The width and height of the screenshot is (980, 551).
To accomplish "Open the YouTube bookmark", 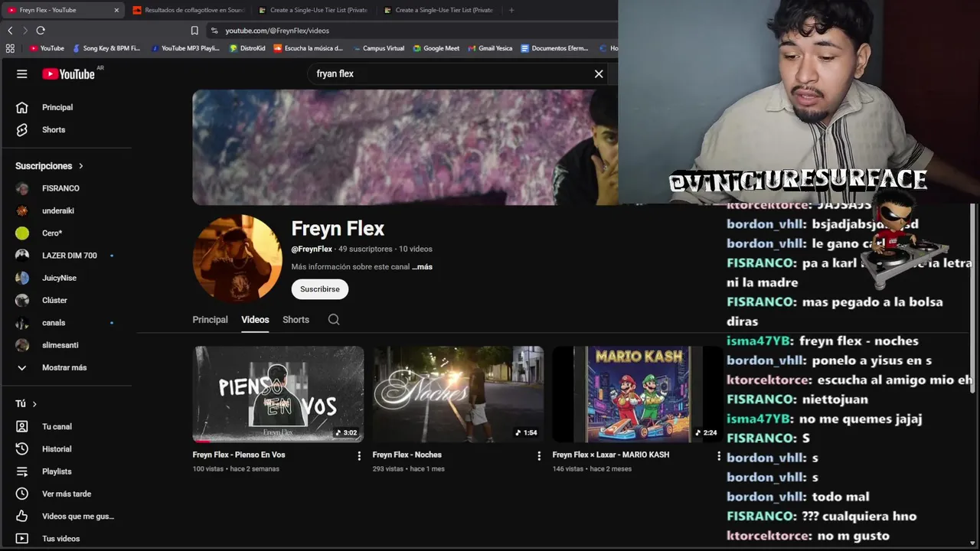I will point(47,48).
